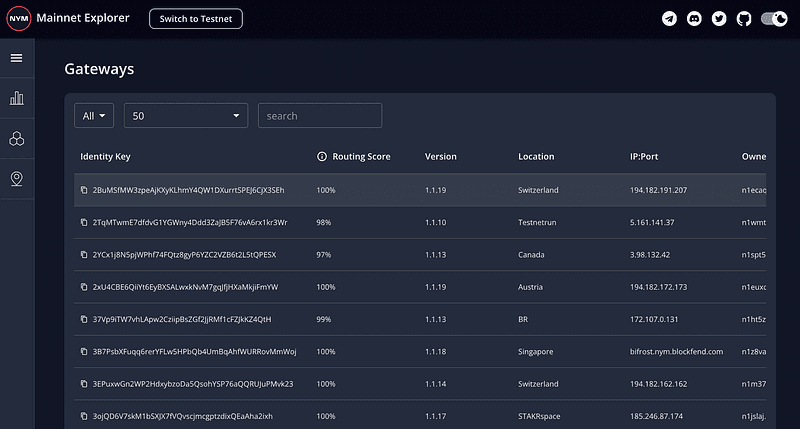800x429 pixels.
Task: Open the network components sidebar icon
Action: click(x=17, y=139)
